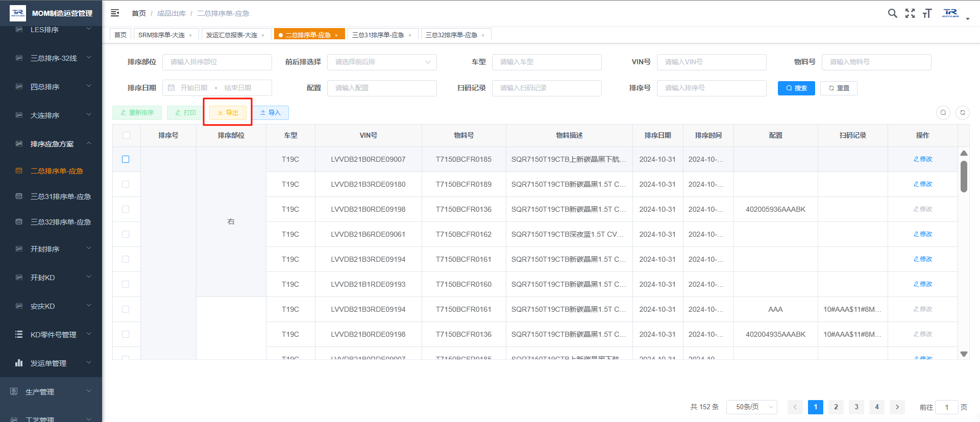Click 修改 for material T7150BCFR0189 row
Image resolution: width=980 pixels, height=422 pixels.
coord(923,184)
